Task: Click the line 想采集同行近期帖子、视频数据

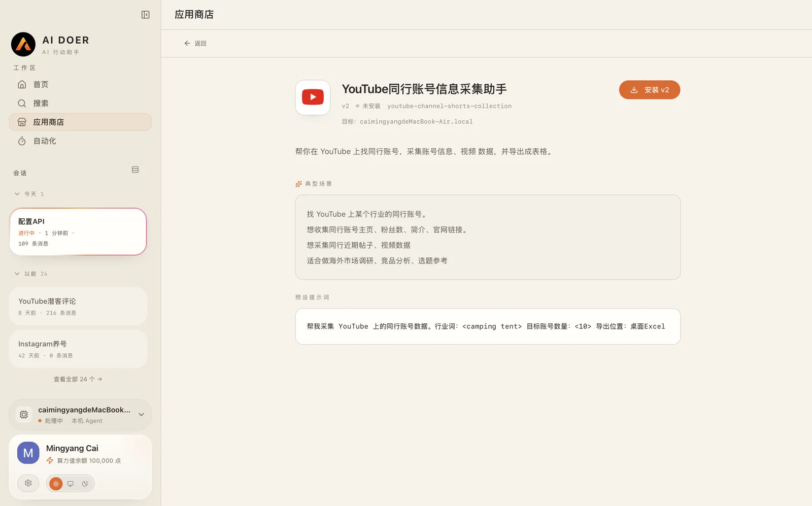Action: pyautogui.click(x=359, y=245)
